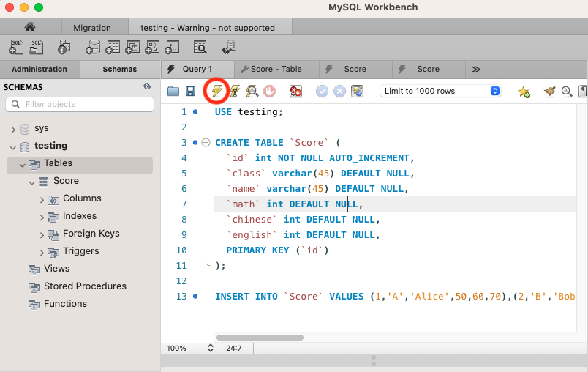Open the Schemas tab
Image resolution: width=588 pixels, height=372 pixels.
coord(120,69)
